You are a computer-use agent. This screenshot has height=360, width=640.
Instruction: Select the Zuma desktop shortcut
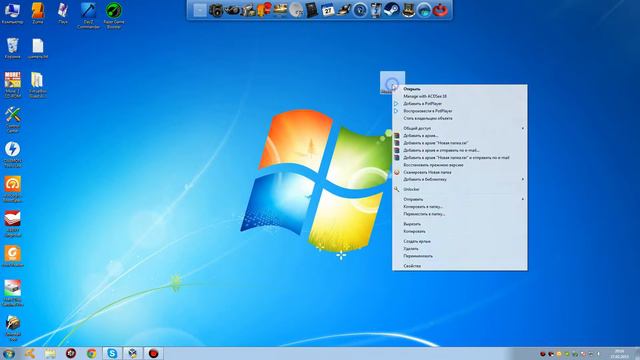[x=38, y=13]
